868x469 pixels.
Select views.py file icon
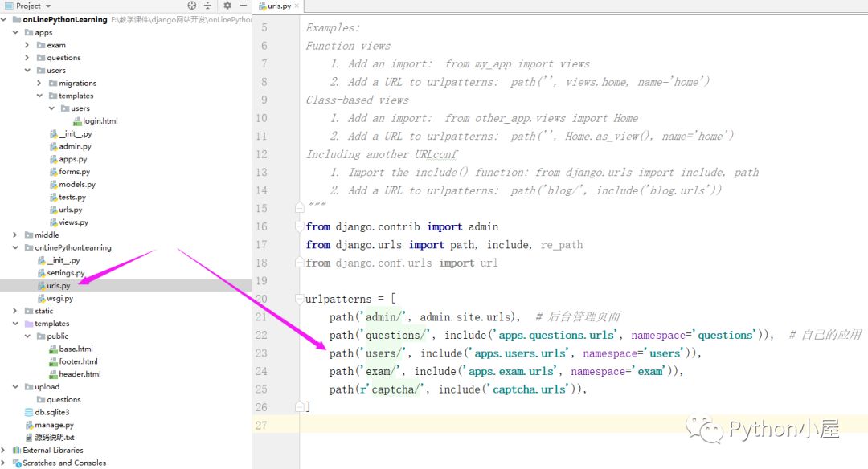[54, 222]
